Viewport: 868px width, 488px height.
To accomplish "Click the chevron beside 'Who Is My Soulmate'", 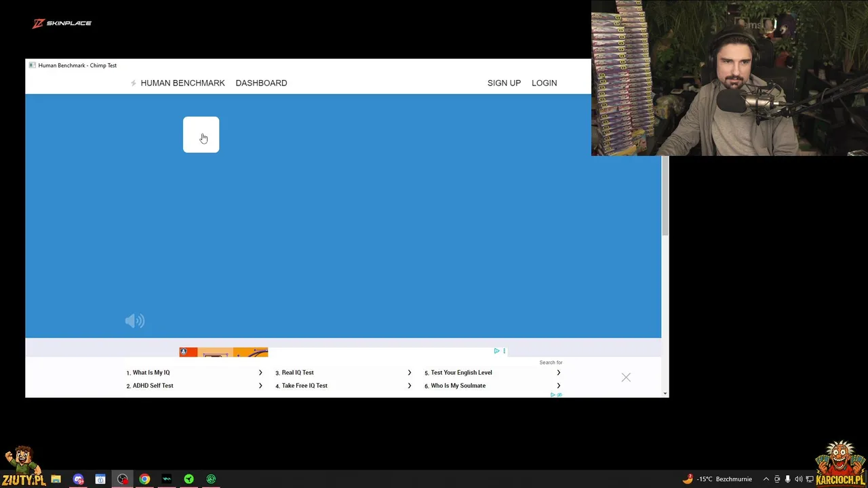I will [x=559, y=386].
